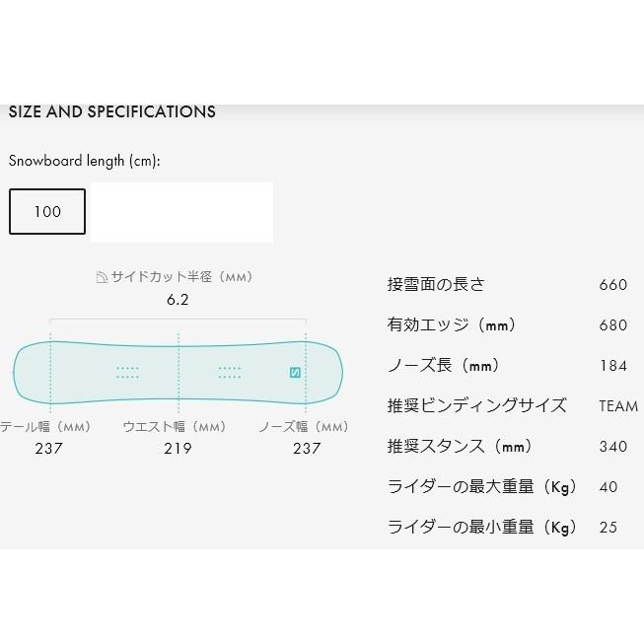Click the waist width value 219
Viewport: 644px width, 644px height.
(178, 449)
